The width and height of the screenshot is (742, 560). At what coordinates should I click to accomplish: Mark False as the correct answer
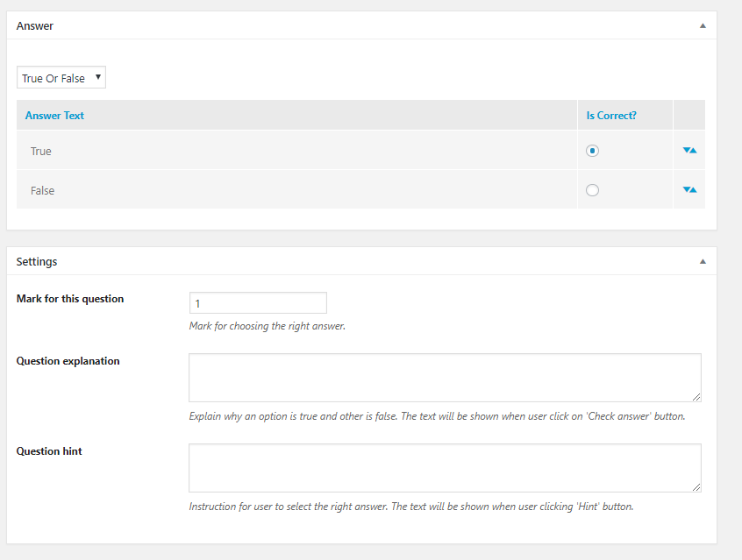point(592,190)
